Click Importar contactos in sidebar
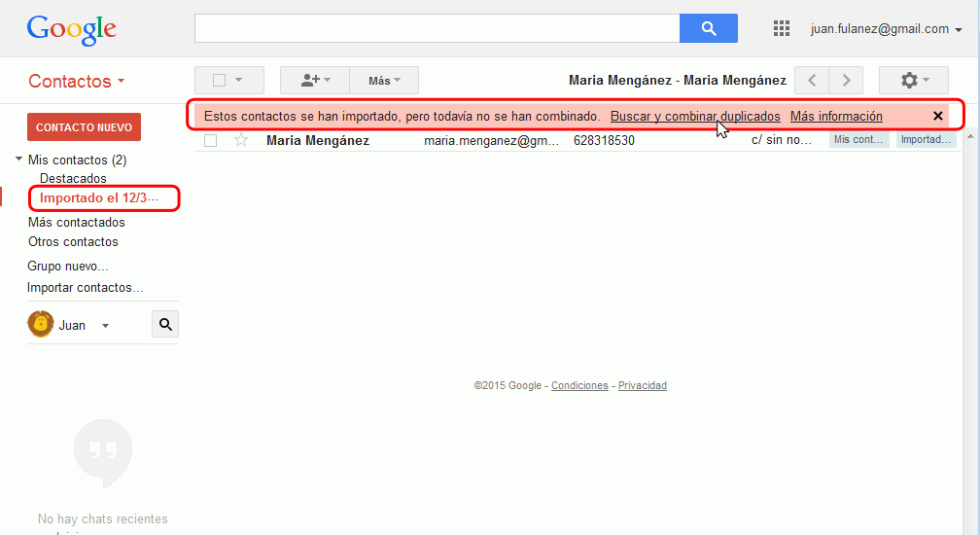This screenshot has width=980, height=535. point(85,288)
